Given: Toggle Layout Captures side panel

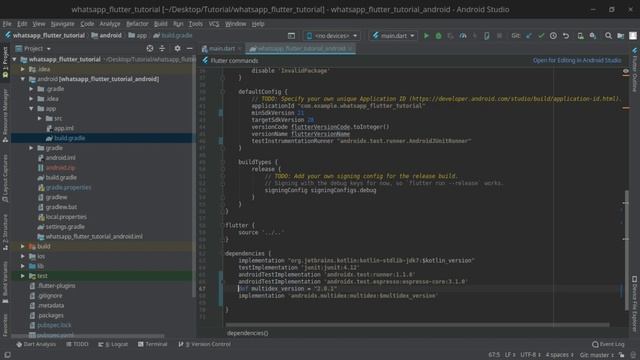Looking at the screenshot, I should pyautogui.click(x=5, y=178).
